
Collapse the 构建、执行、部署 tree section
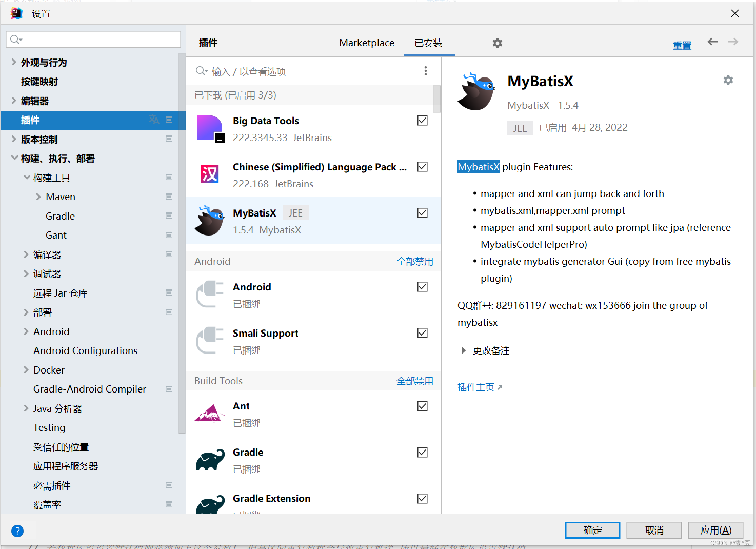coord(14,159)
